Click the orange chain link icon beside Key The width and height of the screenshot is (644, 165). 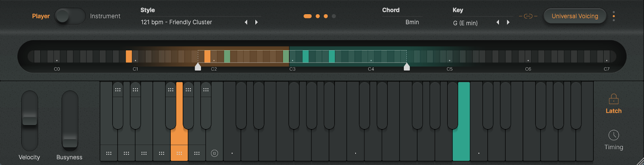tap(528, 16)
